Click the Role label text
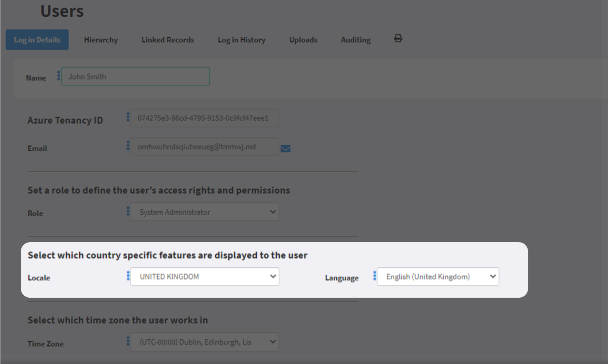608x364 pixels. click(35, 213)
